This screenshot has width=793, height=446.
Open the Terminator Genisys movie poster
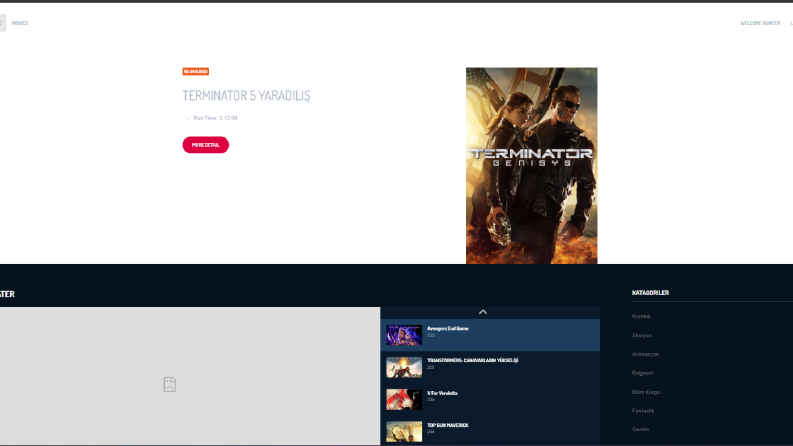tap(532, 166)
